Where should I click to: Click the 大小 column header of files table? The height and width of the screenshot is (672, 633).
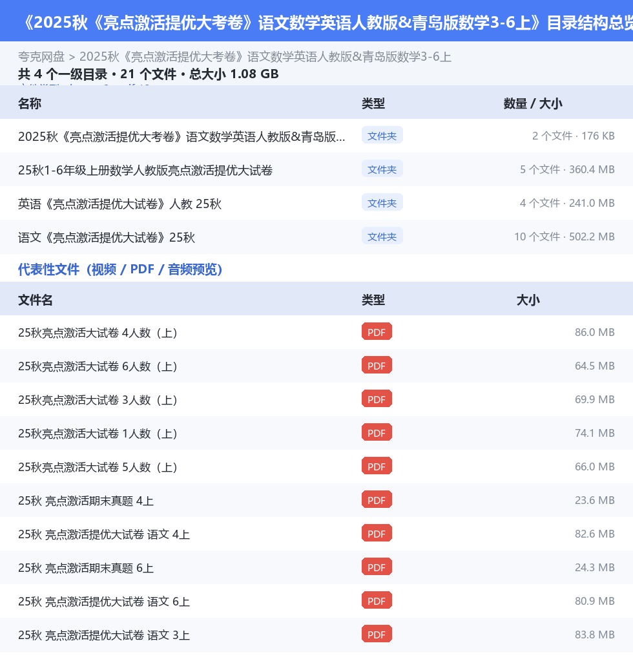point(528,300)
